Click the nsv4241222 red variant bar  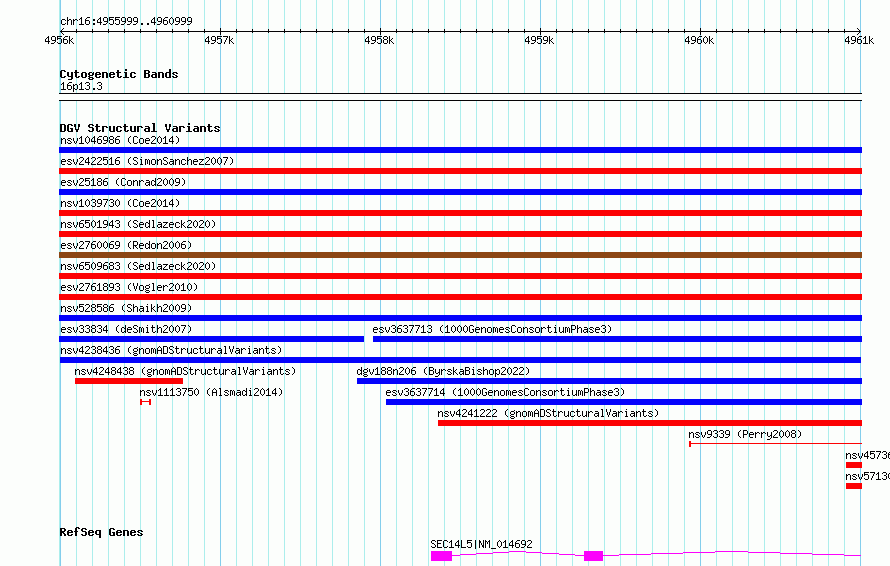(650, 423)
